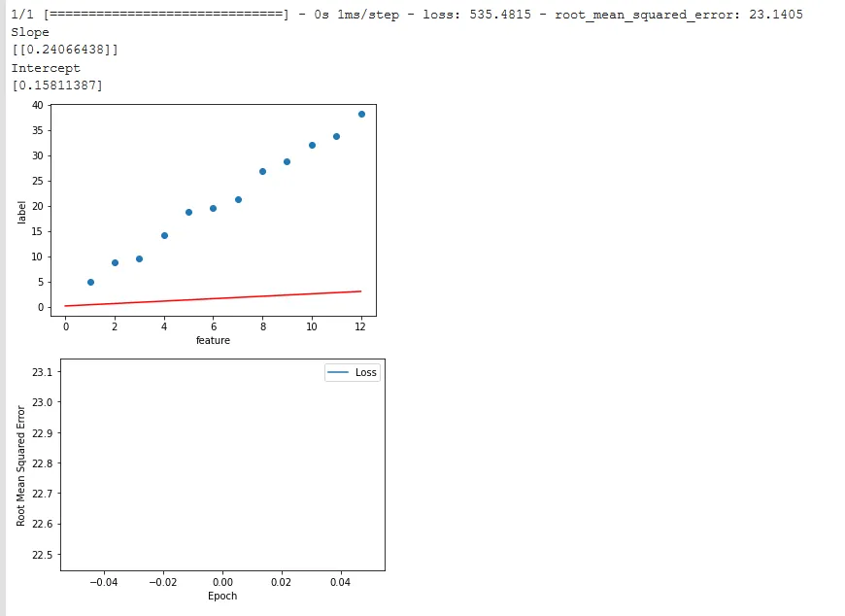Click the 'label' y-axis title

(21, 213)
